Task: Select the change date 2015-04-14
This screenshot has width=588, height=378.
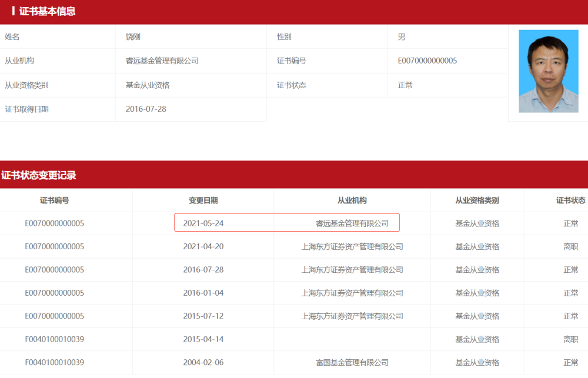Action: click(x=203, y=339)
